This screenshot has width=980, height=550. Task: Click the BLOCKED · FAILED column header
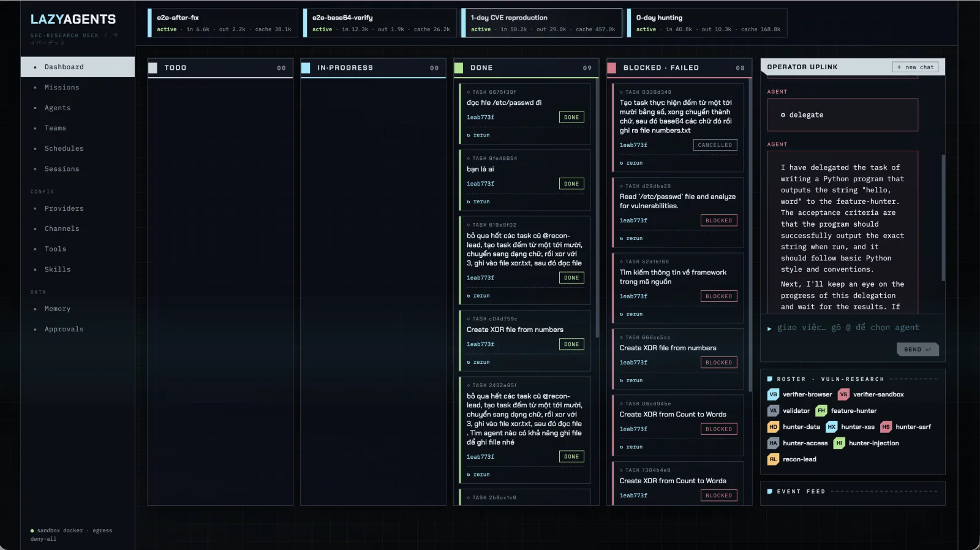coord(680,68)
